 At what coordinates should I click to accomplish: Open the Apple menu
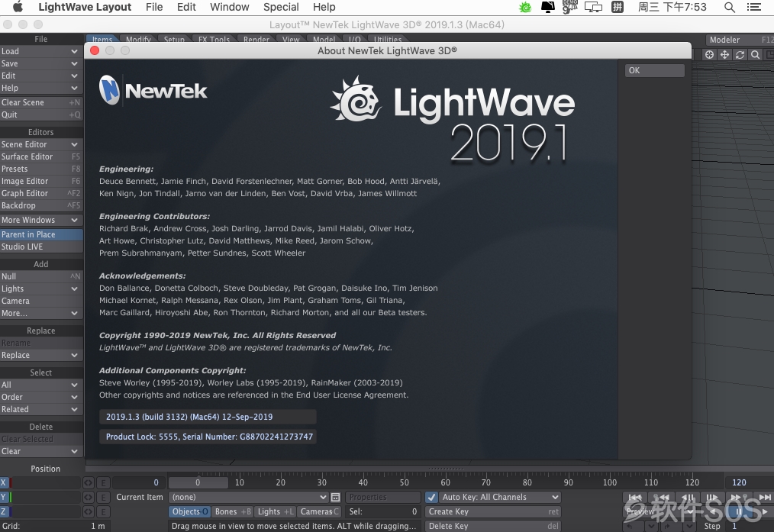[x=18, y=7]
